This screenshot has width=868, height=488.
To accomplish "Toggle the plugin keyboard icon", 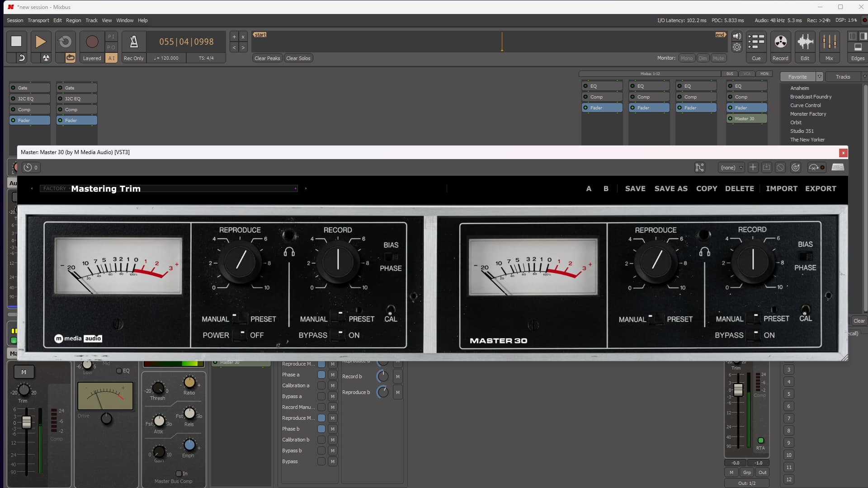I will click(838, 167).
